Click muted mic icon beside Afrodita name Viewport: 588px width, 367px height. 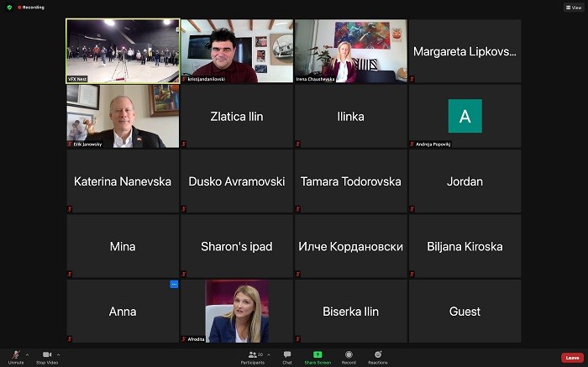[184, 339]
